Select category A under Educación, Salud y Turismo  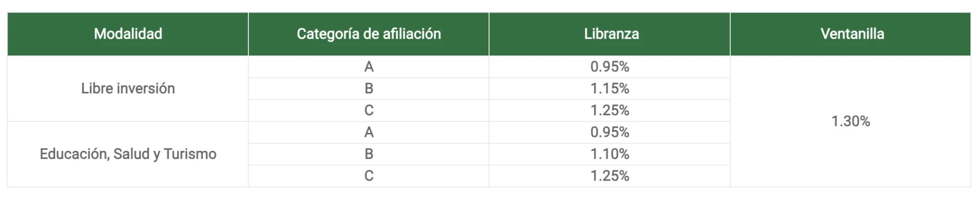[368, 132]
